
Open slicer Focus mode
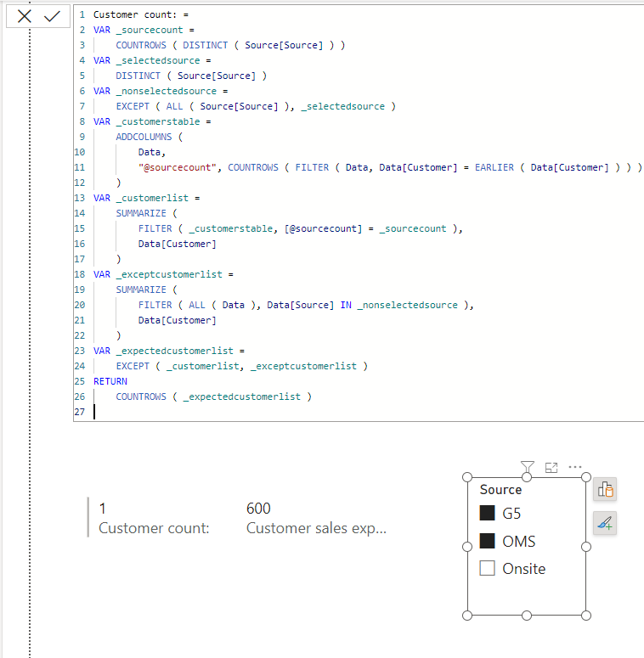[551, 467]
